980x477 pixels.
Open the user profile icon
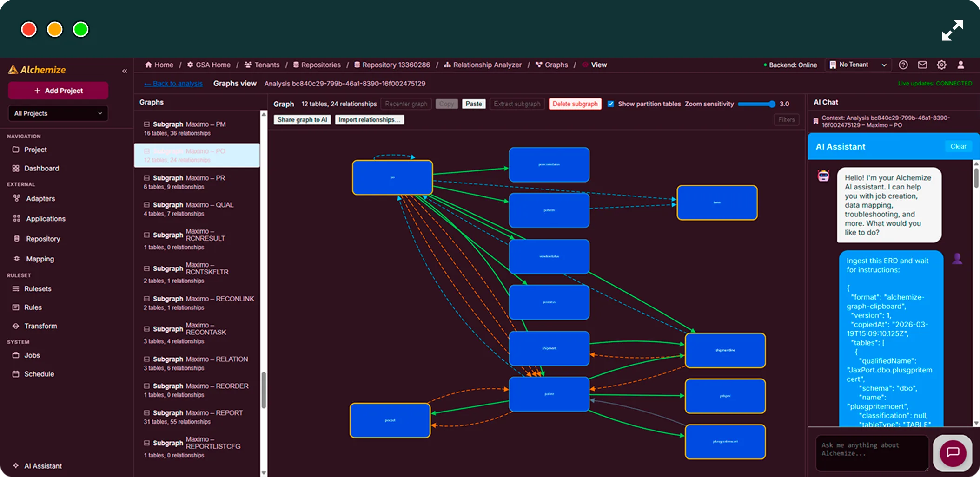coord(960,65)
